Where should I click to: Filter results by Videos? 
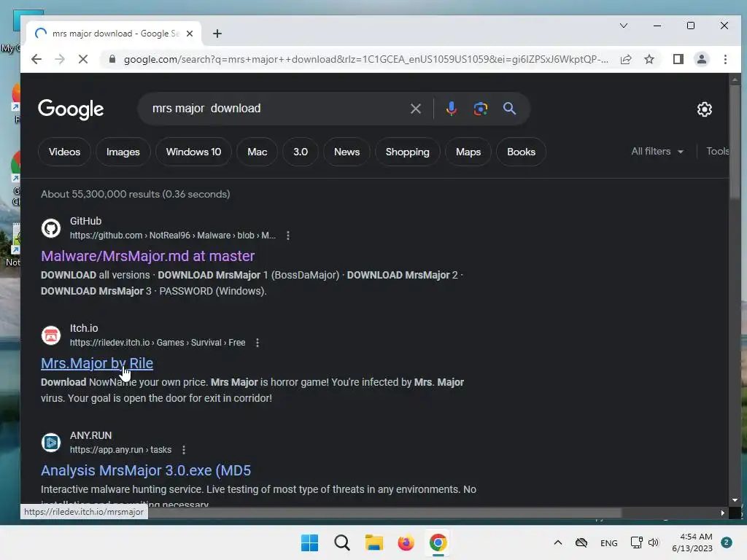tap(64, 152)
